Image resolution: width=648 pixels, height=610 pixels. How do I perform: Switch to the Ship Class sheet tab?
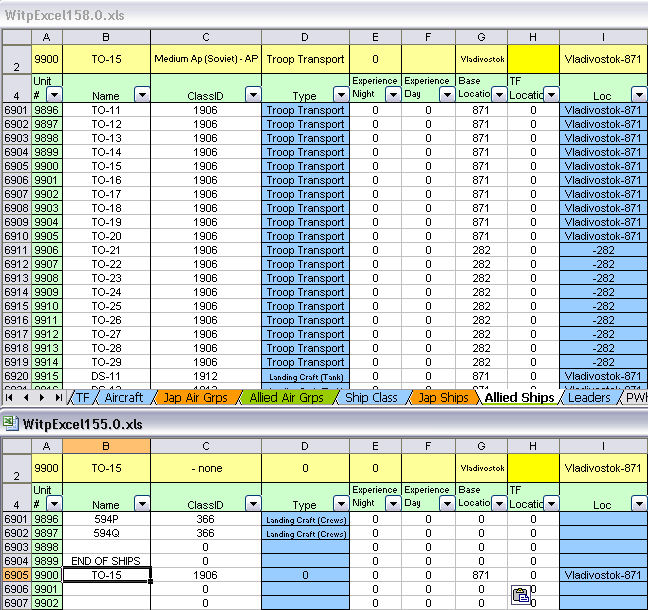point(371,398)
